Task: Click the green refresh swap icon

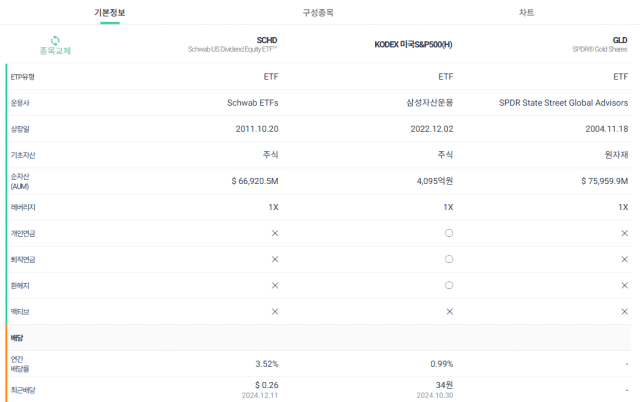Action: pyautogui.click(x=55, y=40)
